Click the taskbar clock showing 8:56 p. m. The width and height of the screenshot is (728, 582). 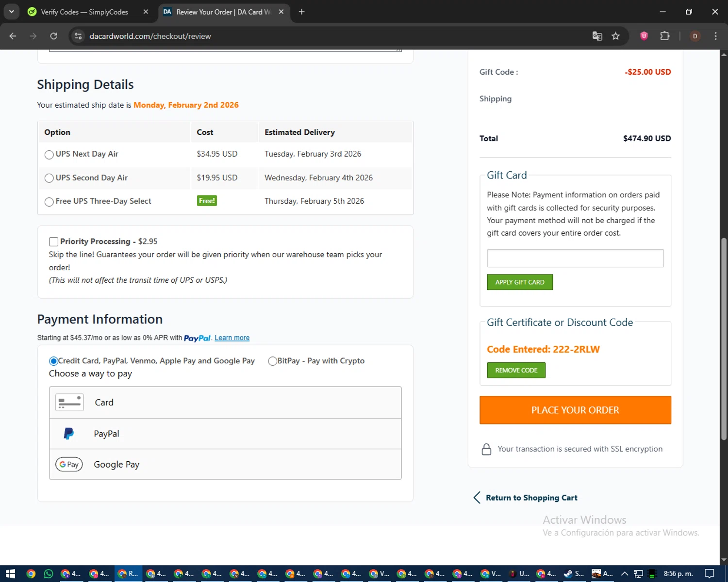tap(678, 574)
